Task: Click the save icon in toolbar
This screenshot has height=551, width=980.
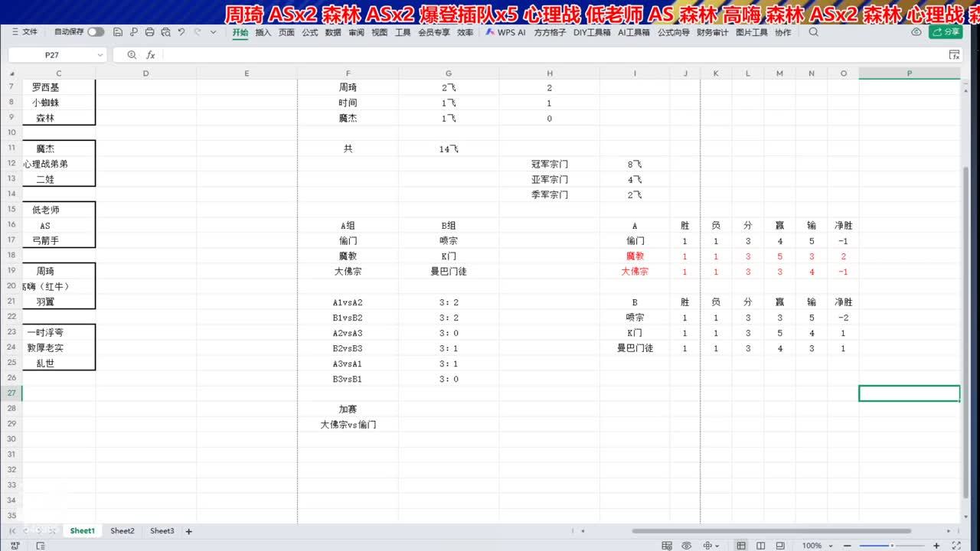Action: (x=117, y=32)
